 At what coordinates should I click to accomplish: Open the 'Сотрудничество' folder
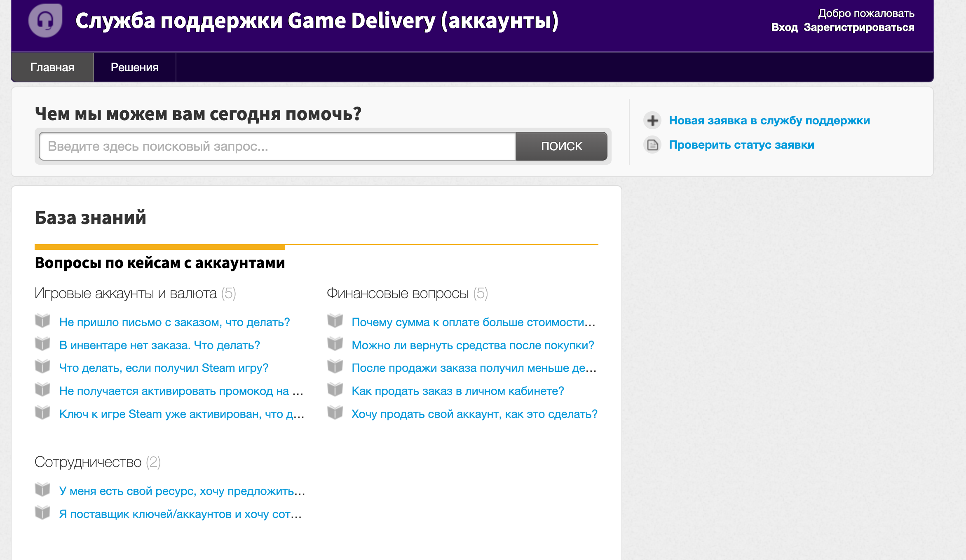pos(88,462)
